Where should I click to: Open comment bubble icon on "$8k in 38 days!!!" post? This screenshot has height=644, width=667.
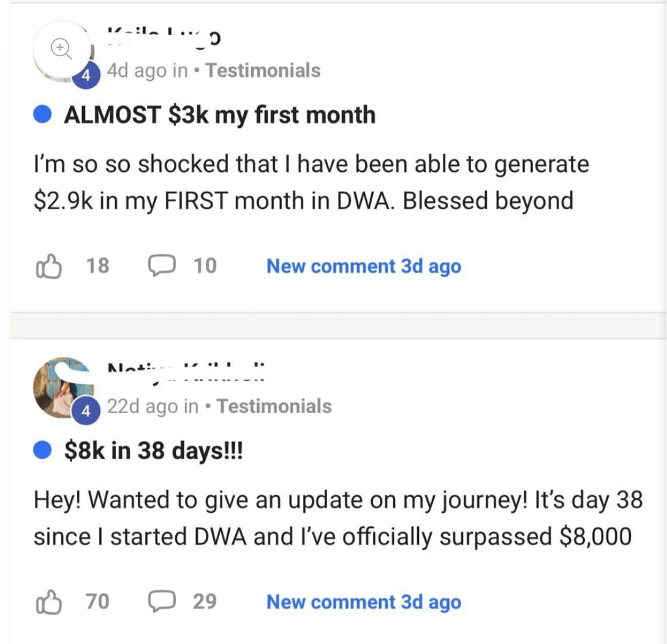click(x=161, y=601)
